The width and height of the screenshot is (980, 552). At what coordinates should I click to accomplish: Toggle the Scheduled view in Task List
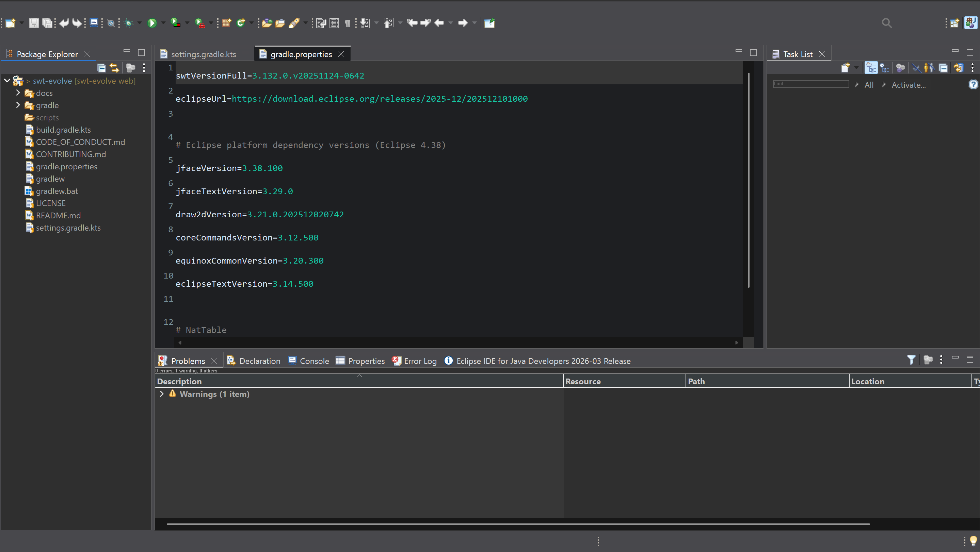[x=885, y=68]
